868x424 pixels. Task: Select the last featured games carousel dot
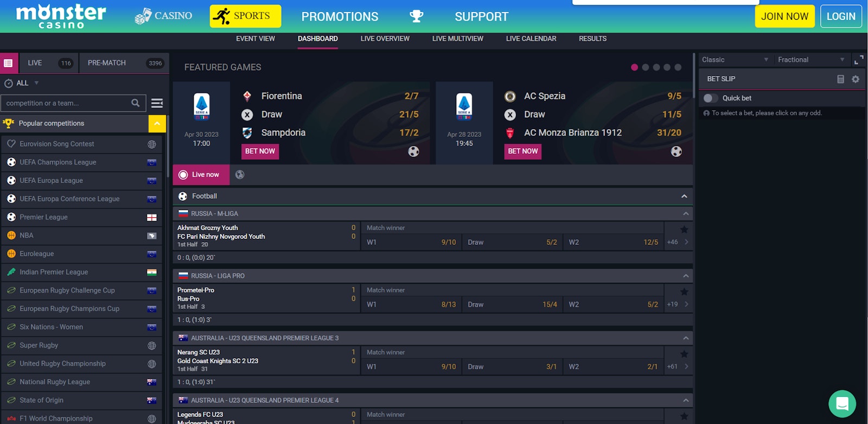click(678, 67)
